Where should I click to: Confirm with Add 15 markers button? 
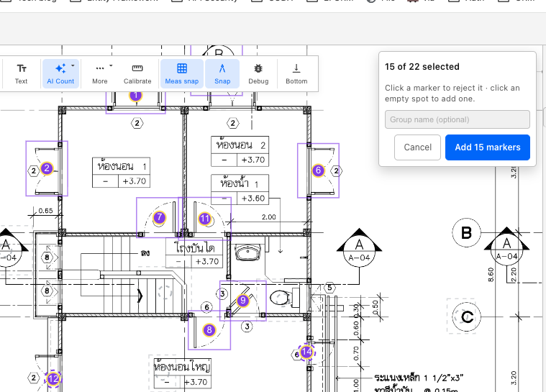click(488, 147)
